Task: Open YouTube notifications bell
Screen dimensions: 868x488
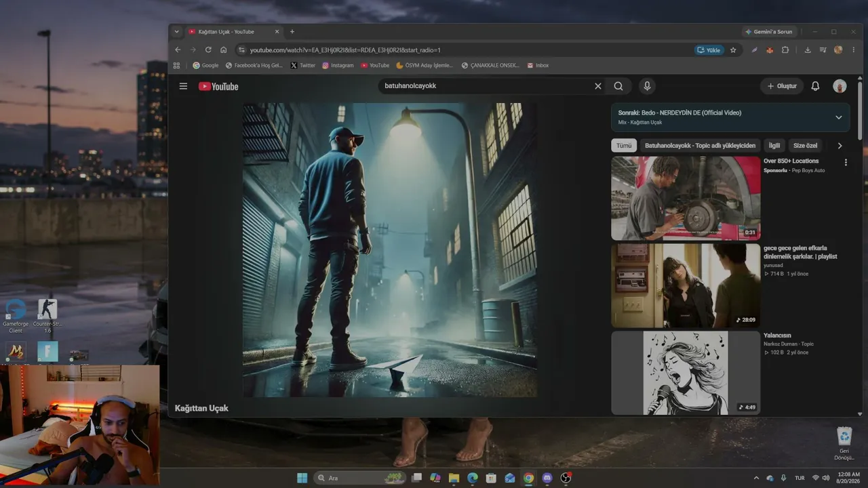Action: pos(816,86)
